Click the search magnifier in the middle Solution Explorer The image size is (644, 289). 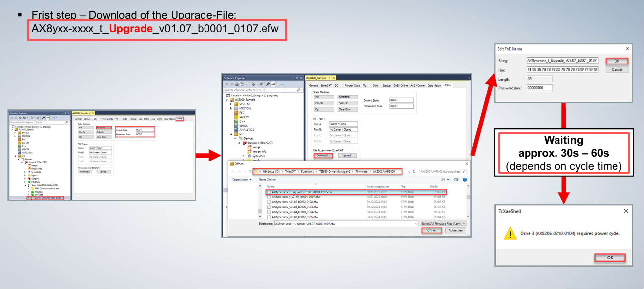coord(299,90)
